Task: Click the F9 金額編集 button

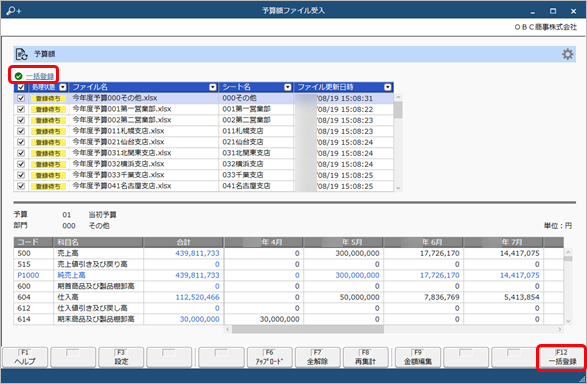Action: point(417,357)
